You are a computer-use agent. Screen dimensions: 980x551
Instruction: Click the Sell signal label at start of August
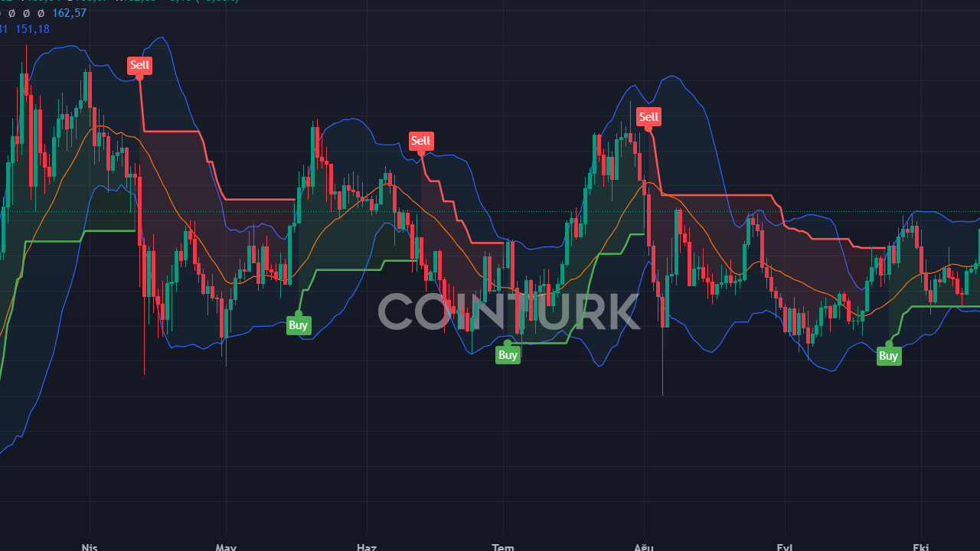[648, 117]
